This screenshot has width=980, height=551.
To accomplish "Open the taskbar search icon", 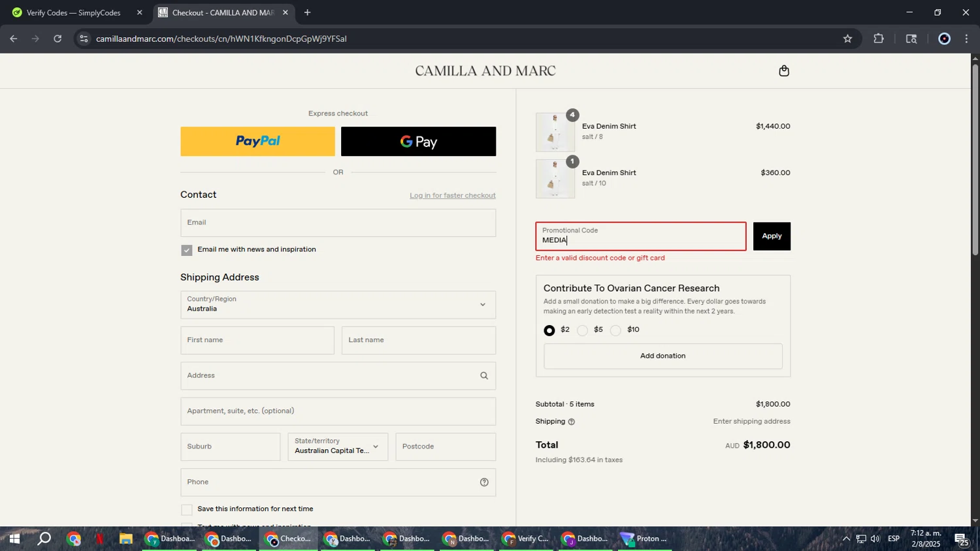I will click(44, 539).
